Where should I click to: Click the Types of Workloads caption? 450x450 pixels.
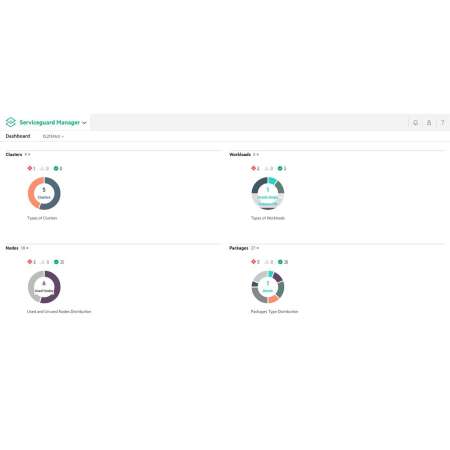pyautogui.click(x=268, y=218)
